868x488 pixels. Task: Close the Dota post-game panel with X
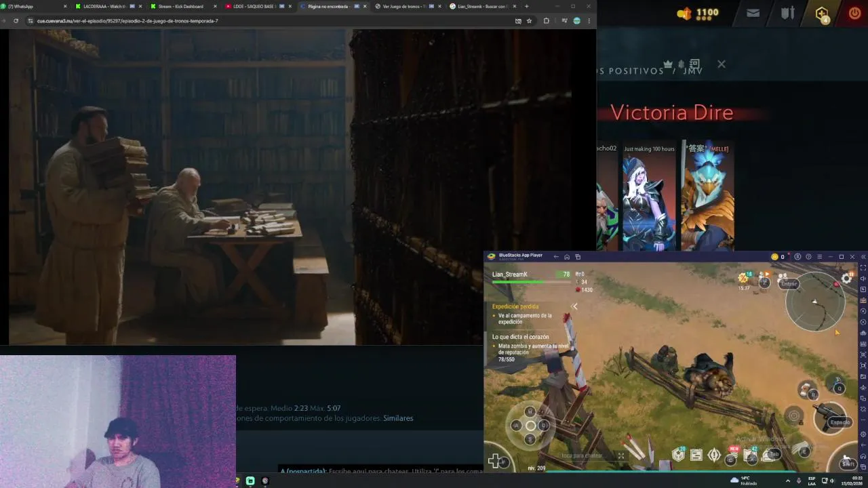(x=722, y=64)
